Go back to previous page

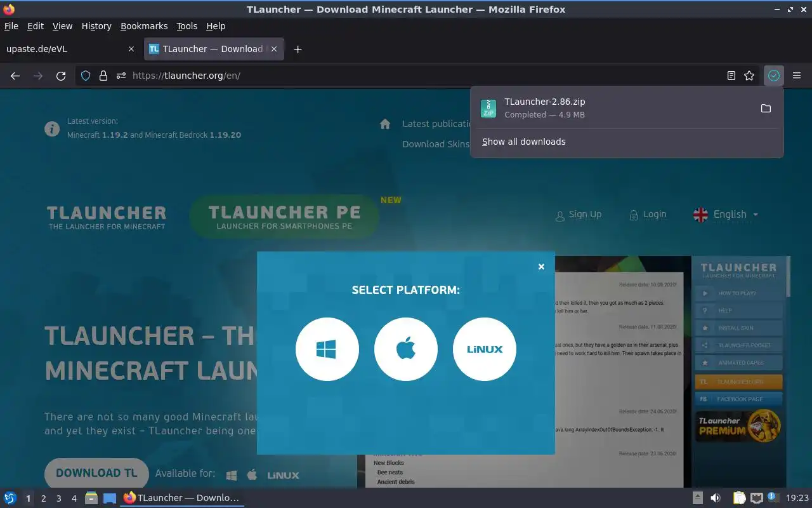(15, 76)
